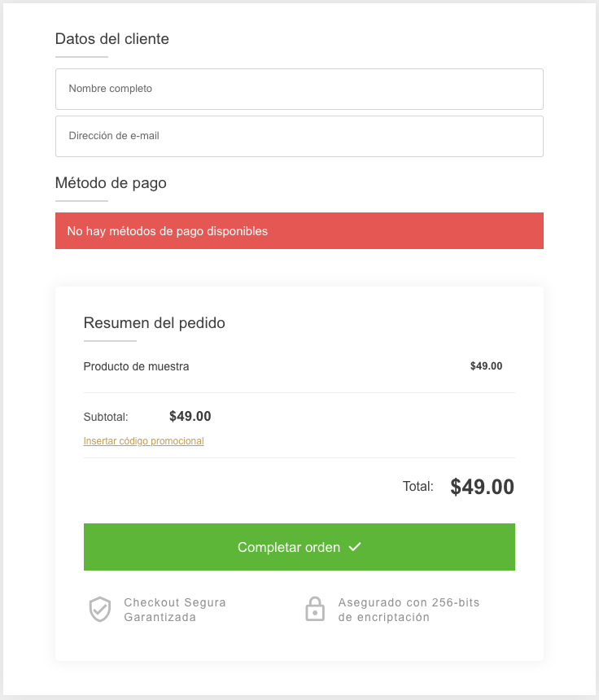Click the shield checkmark security icon

point(100,609)
